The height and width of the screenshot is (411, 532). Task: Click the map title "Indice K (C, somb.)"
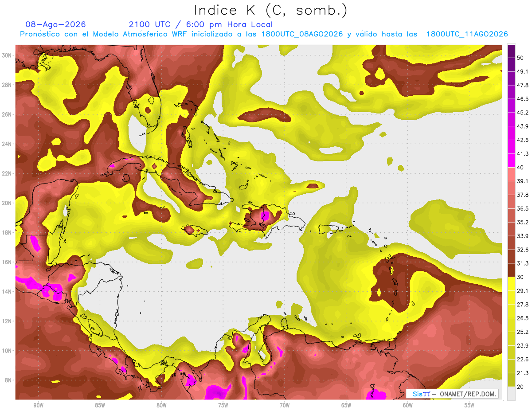coord(271,11)
